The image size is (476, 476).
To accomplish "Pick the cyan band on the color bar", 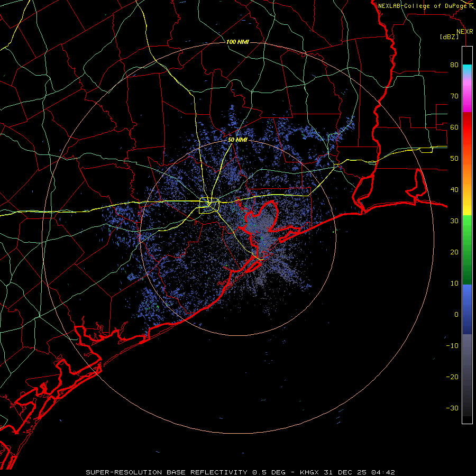I will tap(467, 70).
